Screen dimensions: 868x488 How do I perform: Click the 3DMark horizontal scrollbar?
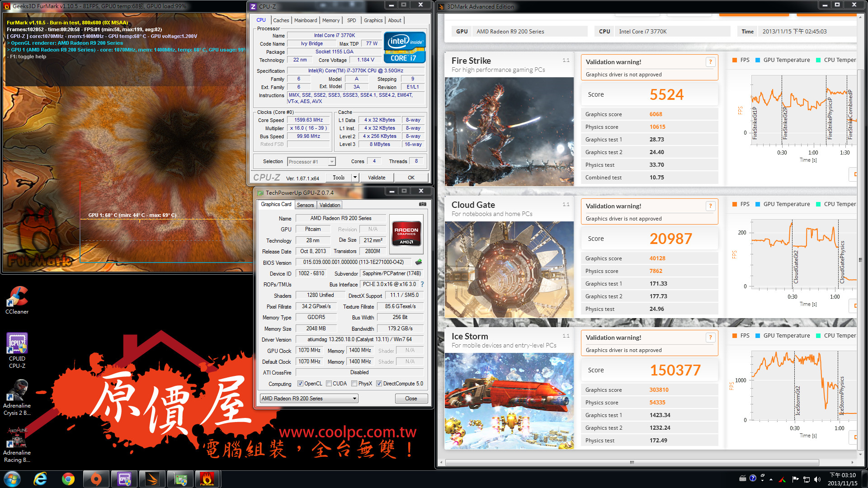pyautogui.click(x=632, y=462)
